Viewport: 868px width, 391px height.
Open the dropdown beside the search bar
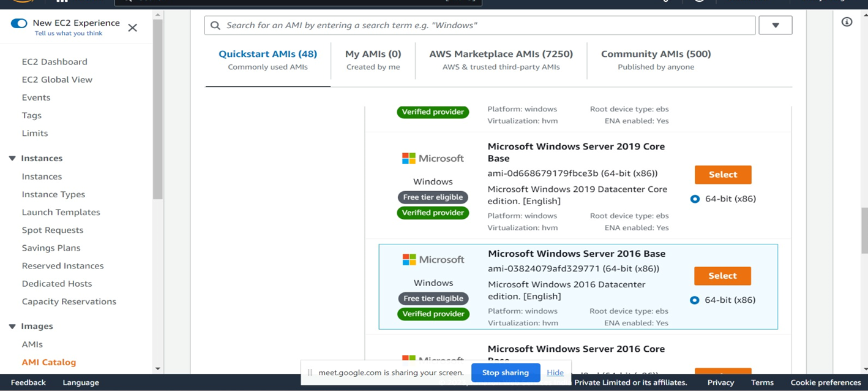[x=775, y=25]
